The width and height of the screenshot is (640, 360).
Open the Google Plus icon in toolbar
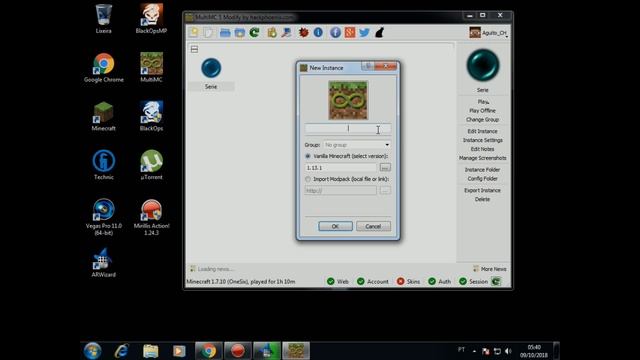pos(350,33)
